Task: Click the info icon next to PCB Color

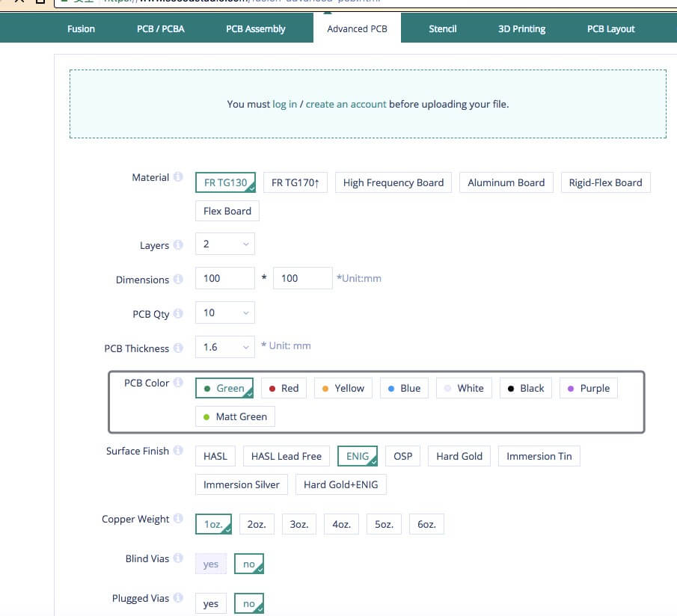Action: point(178,383)
